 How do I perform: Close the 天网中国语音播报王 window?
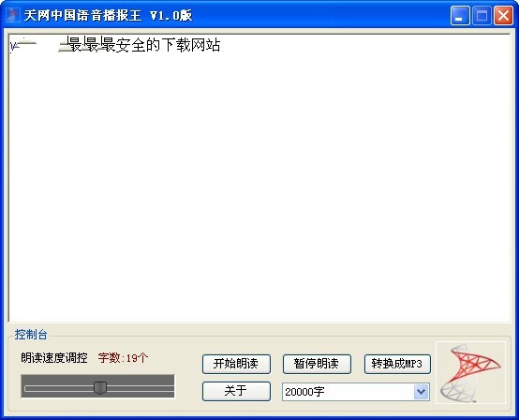[x=503, y=16]
